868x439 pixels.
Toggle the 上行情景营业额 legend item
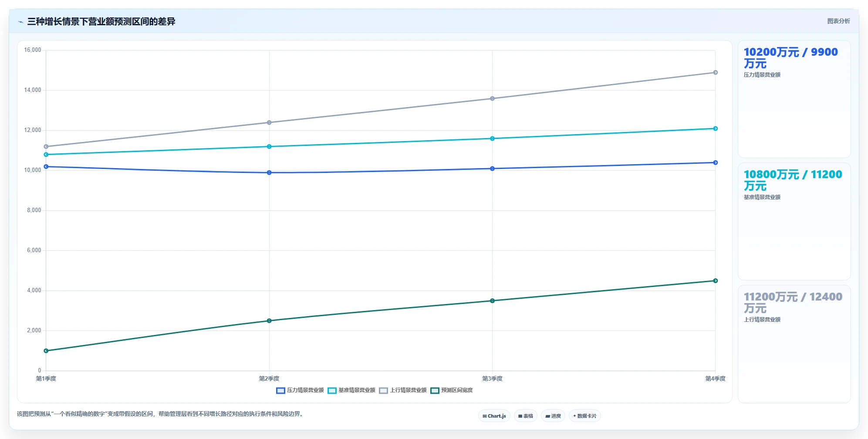point(403,390)
